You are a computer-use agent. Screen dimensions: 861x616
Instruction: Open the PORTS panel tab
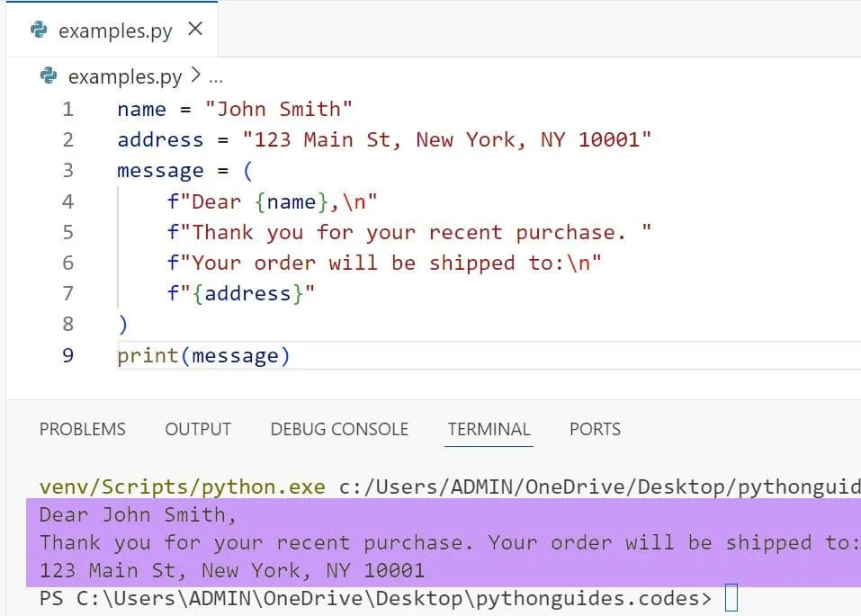(x=595, y=429)
